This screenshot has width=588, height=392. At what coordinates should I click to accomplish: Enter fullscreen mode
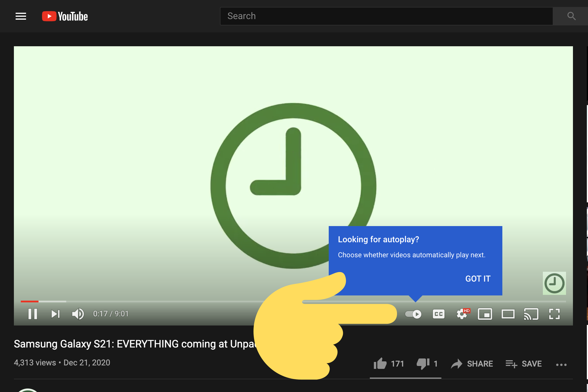click(x=554, y=314)
